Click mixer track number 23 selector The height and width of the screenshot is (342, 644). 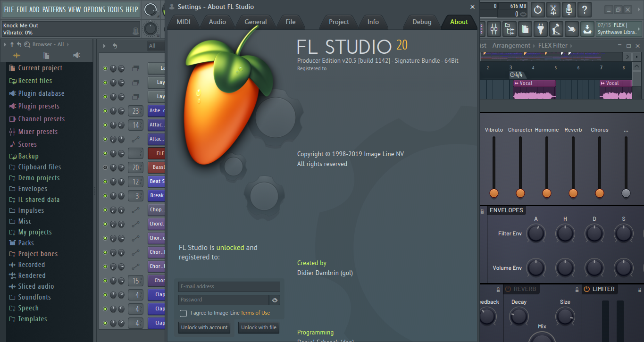[136, 111]
